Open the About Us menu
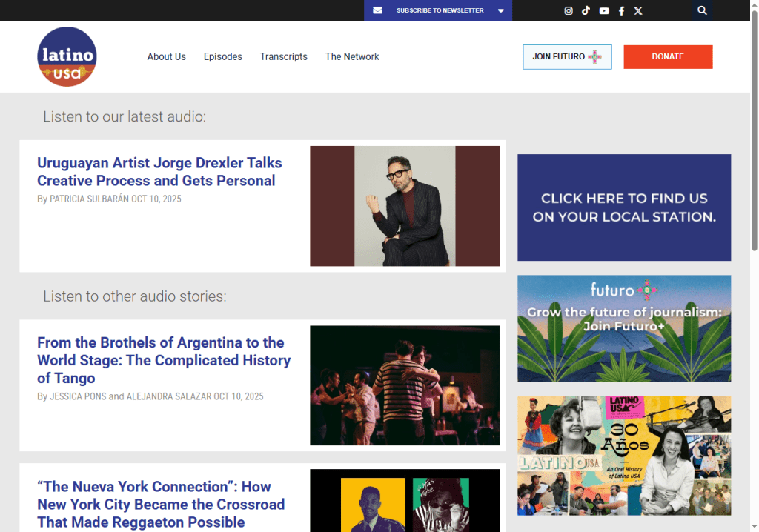This screenshot has height=532, width=759. click(166, 56)
